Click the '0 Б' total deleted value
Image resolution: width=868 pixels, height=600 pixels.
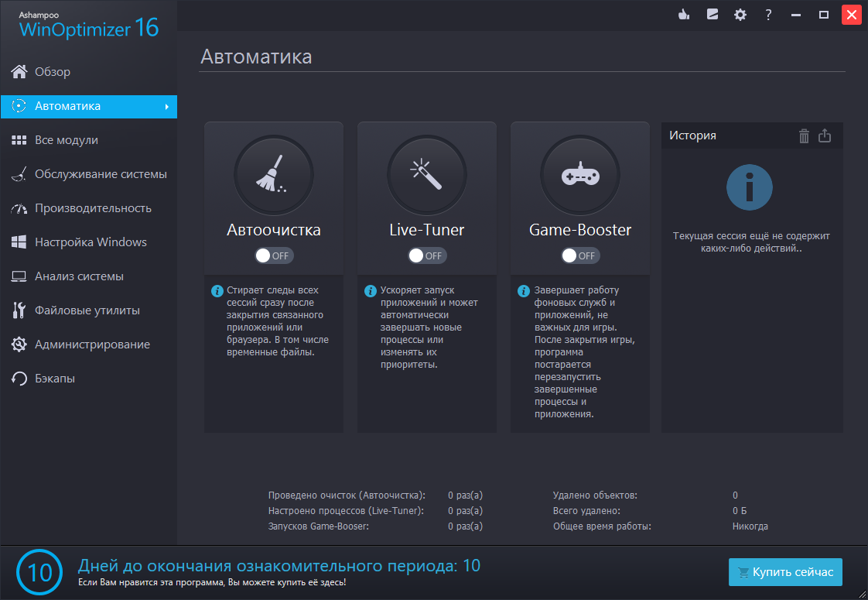740,511
